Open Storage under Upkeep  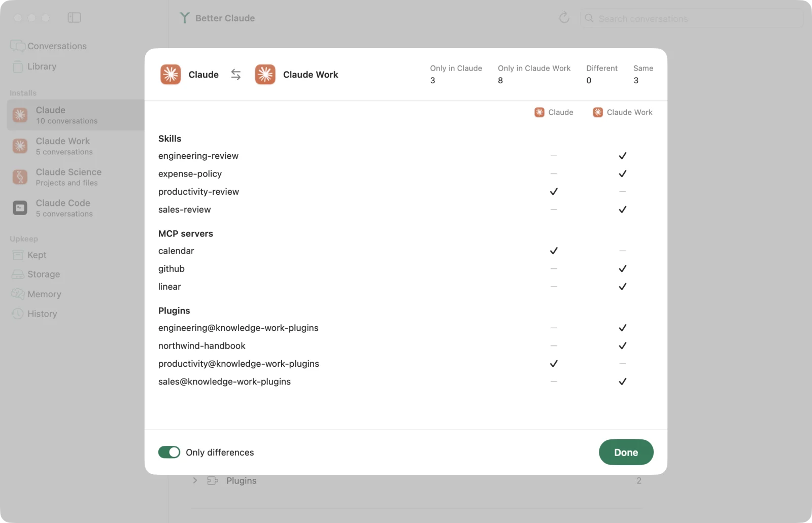(x=36, y=274)
